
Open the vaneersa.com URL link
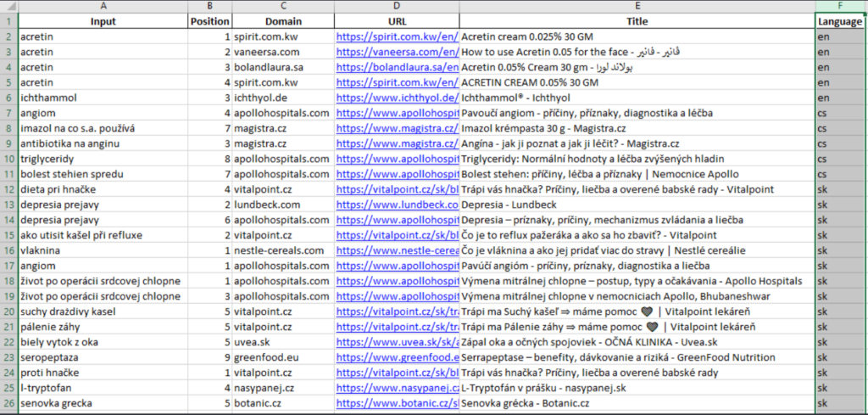[x=397, y=52]
